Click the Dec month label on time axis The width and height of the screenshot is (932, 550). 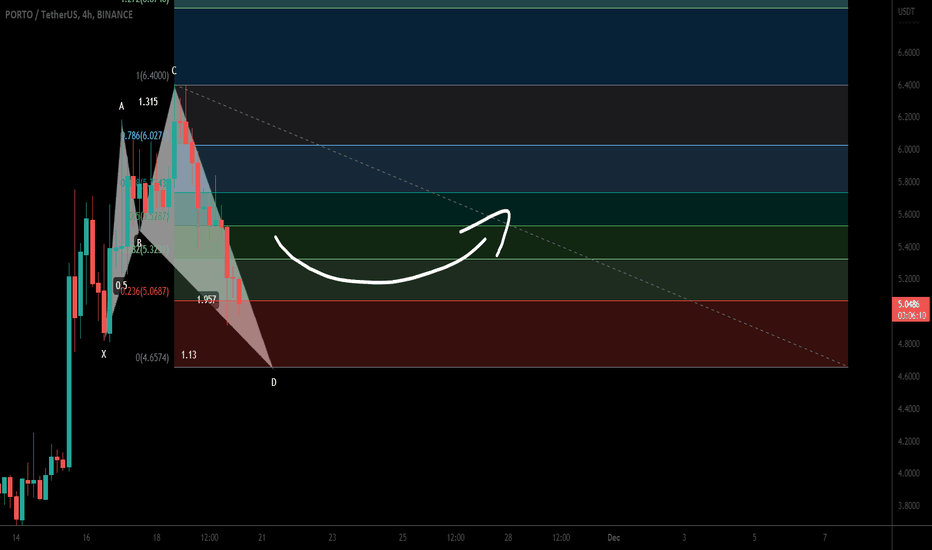[x=613, y=538]
